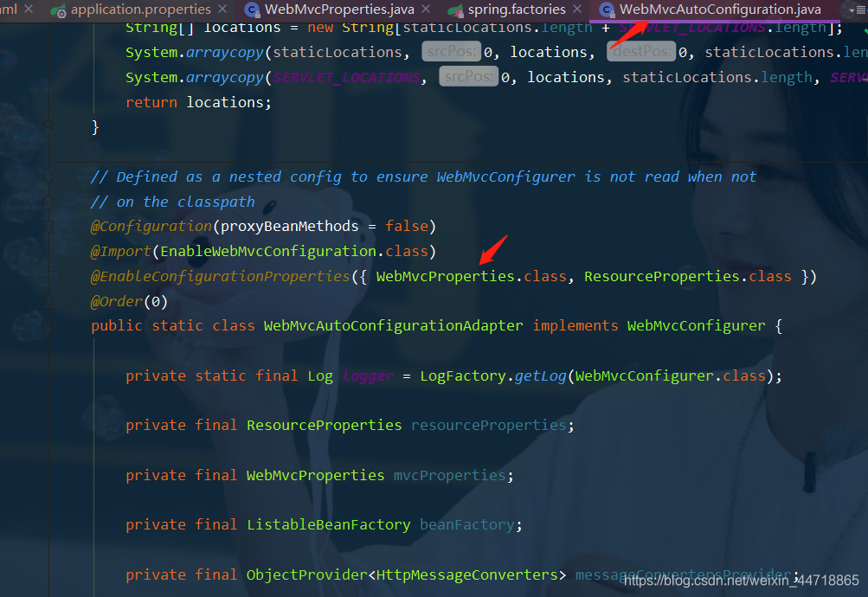Click WebMvcProperties inside @EnableConfigurationProperties
This screenshot has width=868, height=597.
click(445, 276)
